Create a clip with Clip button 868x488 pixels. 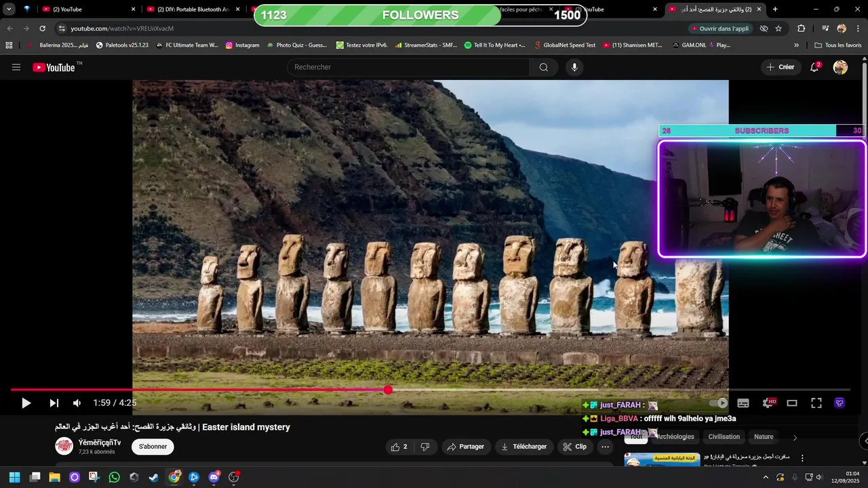[574, 447]
